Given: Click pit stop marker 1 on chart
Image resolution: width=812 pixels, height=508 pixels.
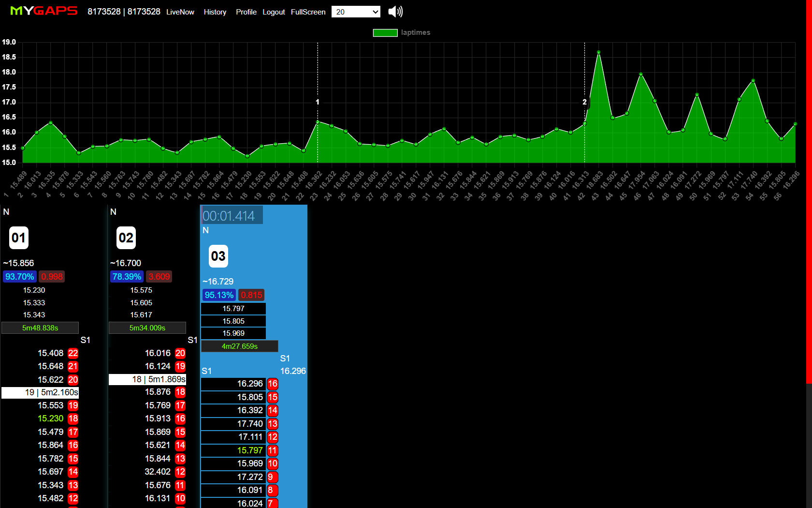Looking at the screenshot, I should click(x=318, y=102).
